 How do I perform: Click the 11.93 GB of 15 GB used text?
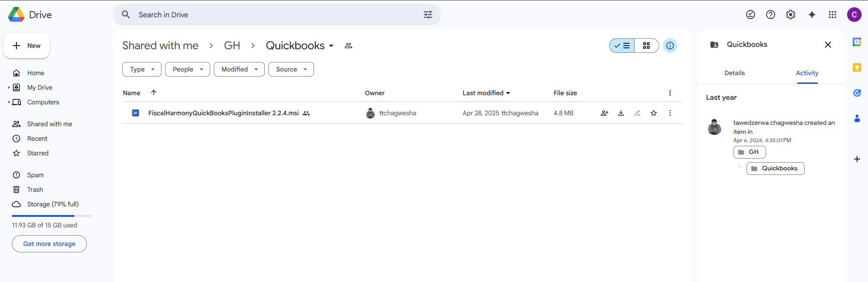[45, 225]
